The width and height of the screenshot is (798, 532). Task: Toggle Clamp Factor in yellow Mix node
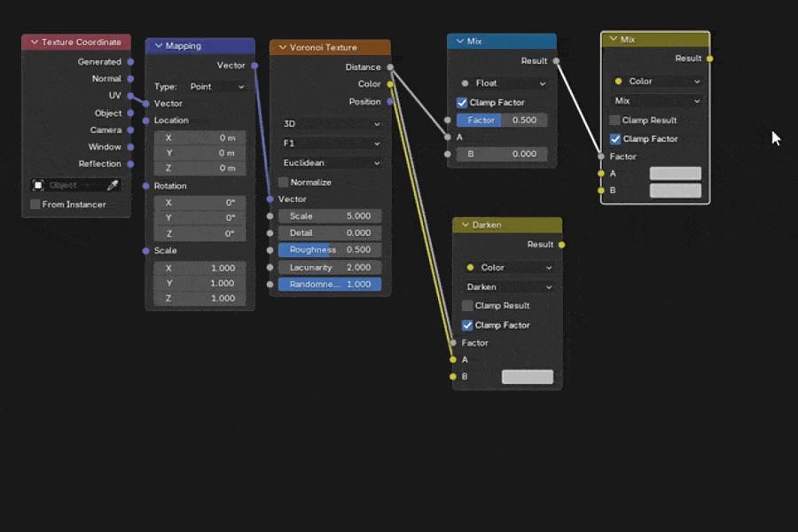point(615,139)
